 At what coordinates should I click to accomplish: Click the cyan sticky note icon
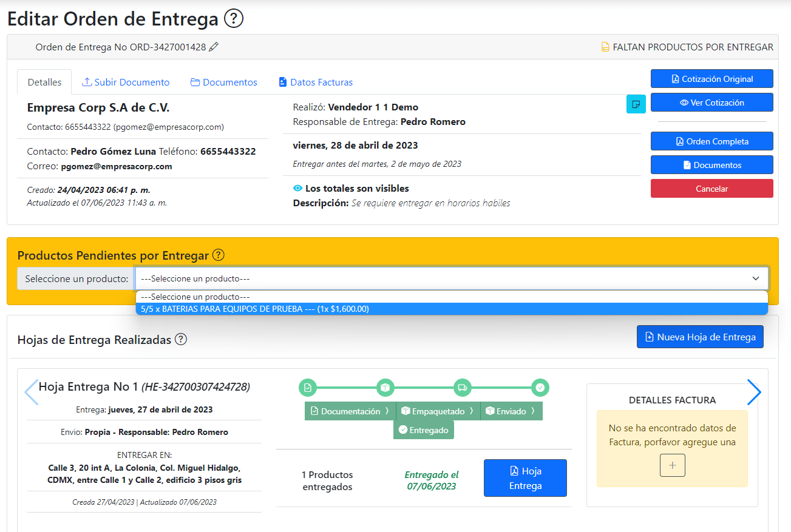pos(636,104)
